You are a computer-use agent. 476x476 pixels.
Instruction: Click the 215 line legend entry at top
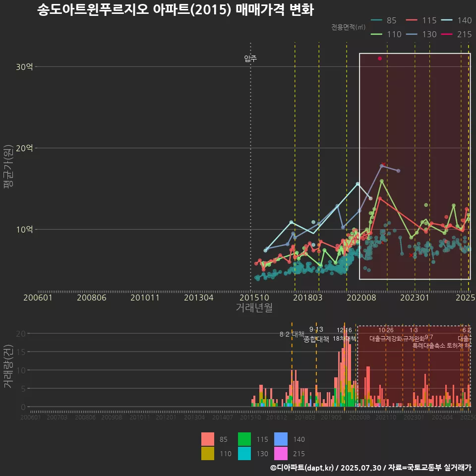[456, 34]
